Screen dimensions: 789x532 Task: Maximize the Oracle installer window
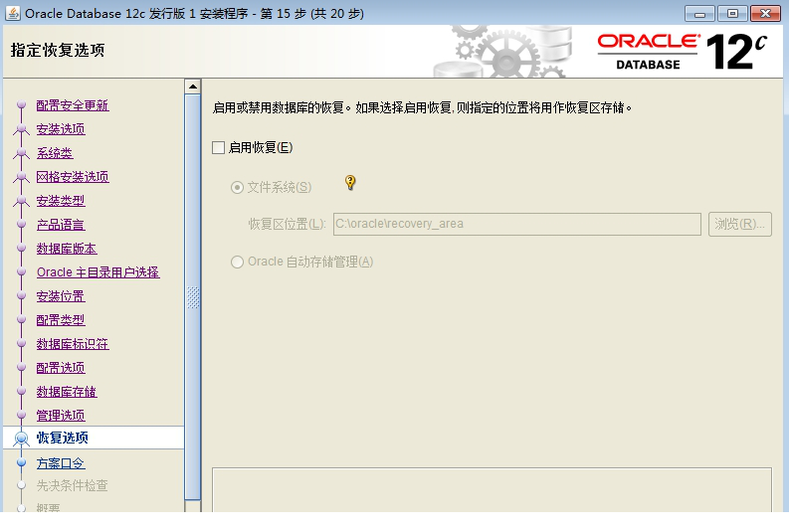pos(732,14)
